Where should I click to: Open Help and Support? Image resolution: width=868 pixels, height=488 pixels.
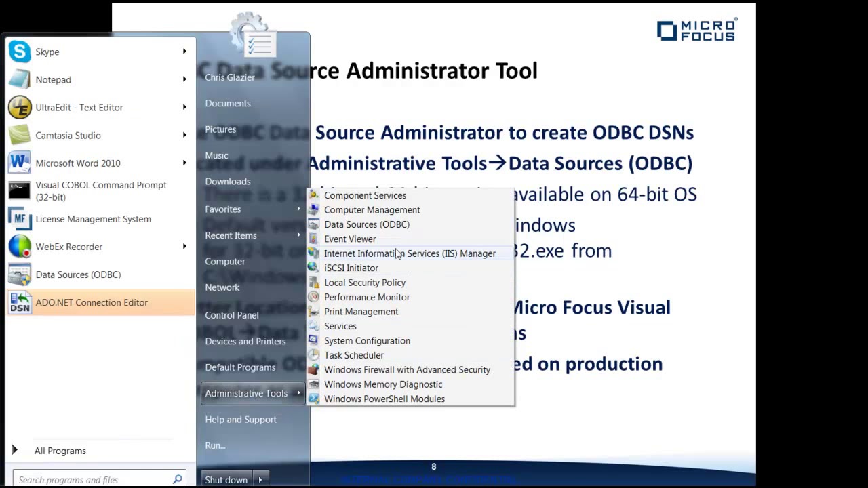coord(241,420)
